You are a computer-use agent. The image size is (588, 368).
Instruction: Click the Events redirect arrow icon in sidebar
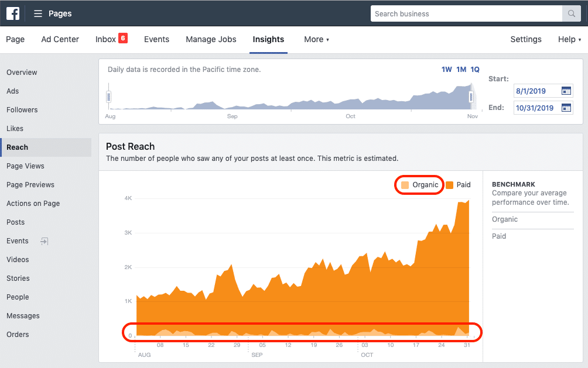click(x=45, y=241)
